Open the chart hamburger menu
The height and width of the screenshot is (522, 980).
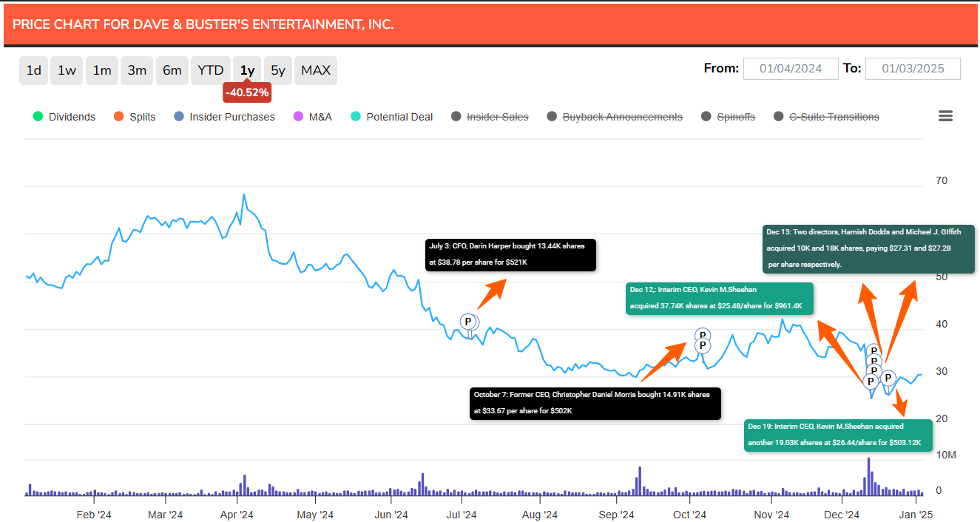945,116
